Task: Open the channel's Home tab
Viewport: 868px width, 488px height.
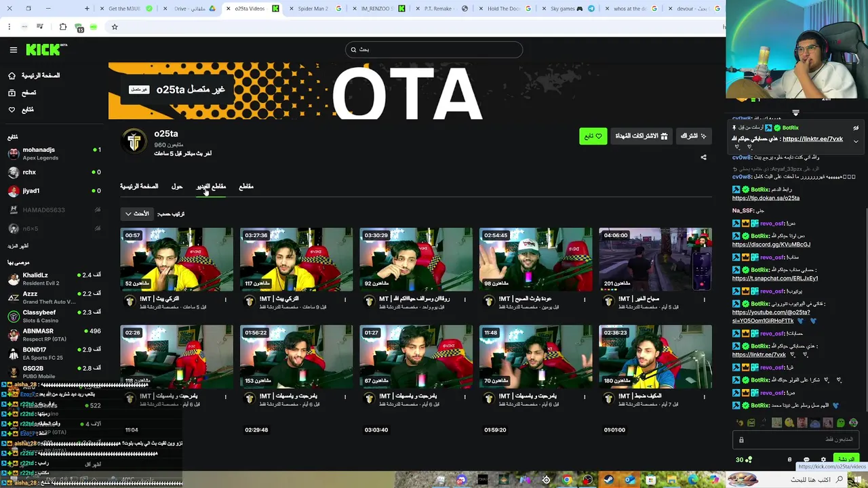Action: [x=139, y=186]
